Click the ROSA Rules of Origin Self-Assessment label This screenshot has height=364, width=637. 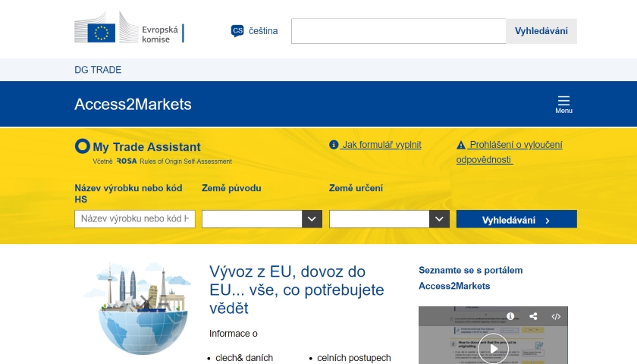click(x=174, y=162)
